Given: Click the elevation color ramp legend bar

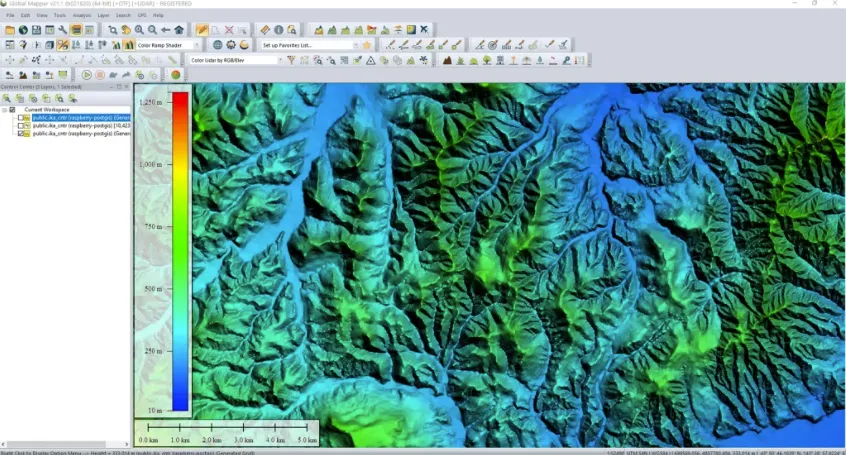Looking at the screenshot, I should point(179,250).
